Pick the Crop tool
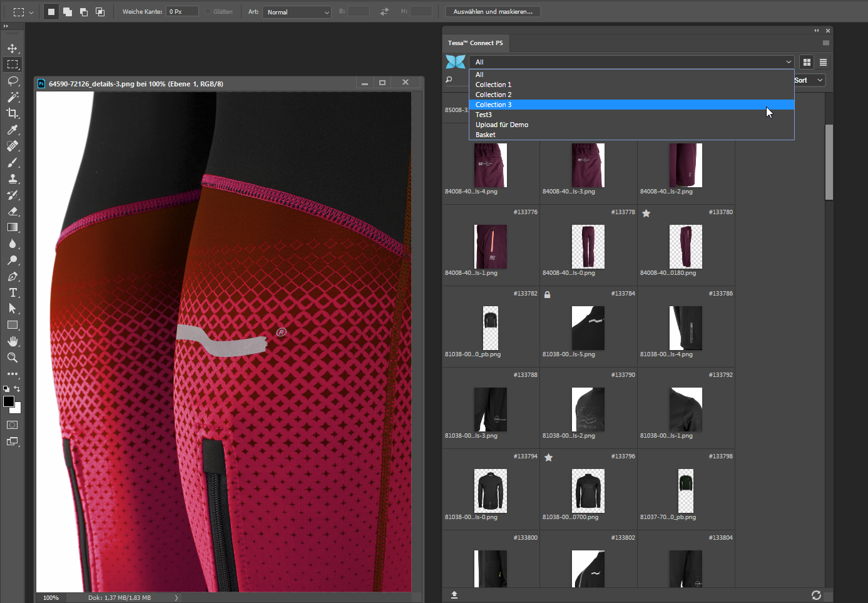 pos(13,113)
